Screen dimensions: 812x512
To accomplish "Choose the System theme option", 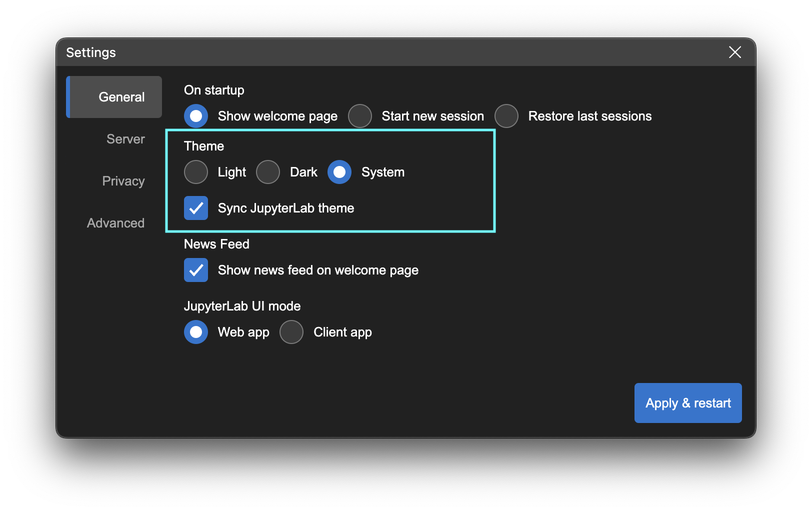I will (x=339, y=172).
